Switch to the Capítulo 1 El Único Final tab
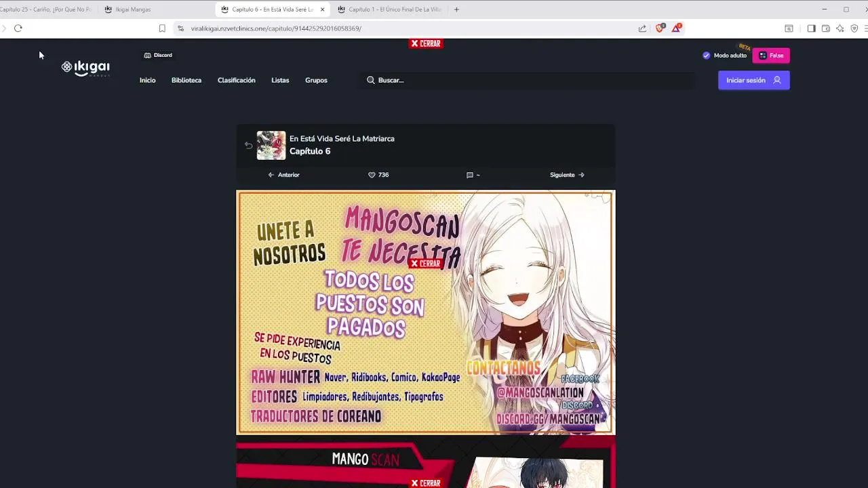Screen dimensions: 868x488 pos(390,9)
